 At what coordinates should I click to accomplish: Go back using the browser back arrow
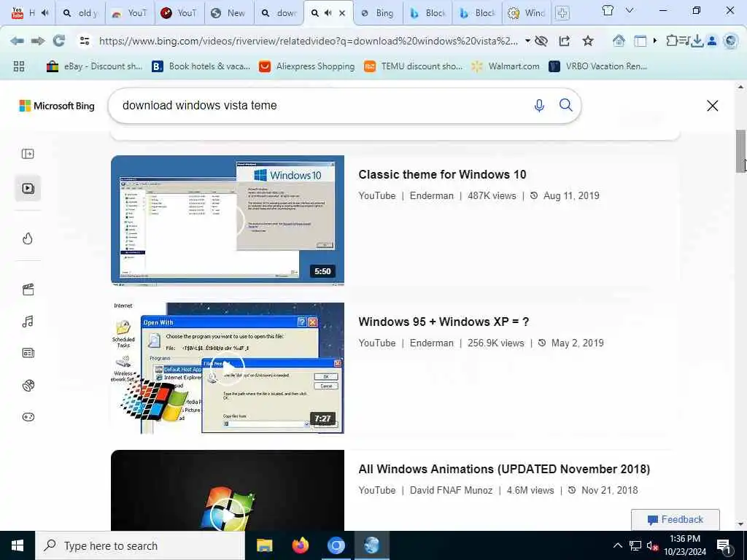(18, 41)
